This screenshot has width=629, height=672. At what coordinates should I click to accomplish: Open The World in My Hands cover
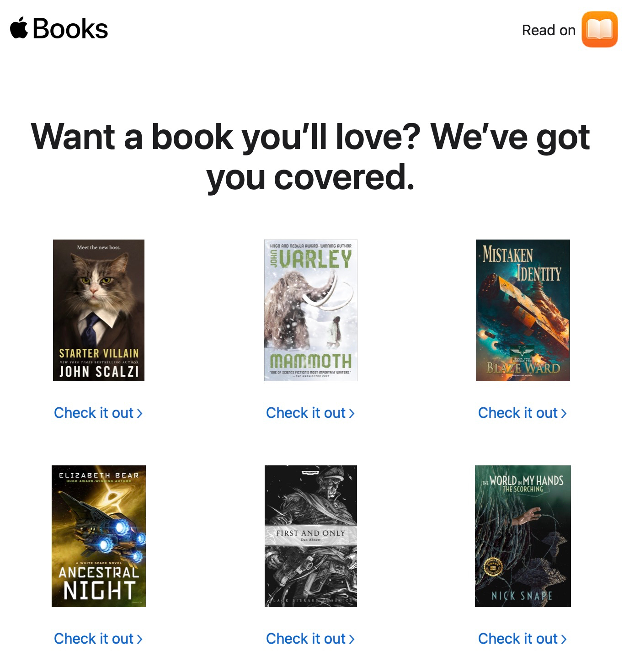[x=523, y=536]
